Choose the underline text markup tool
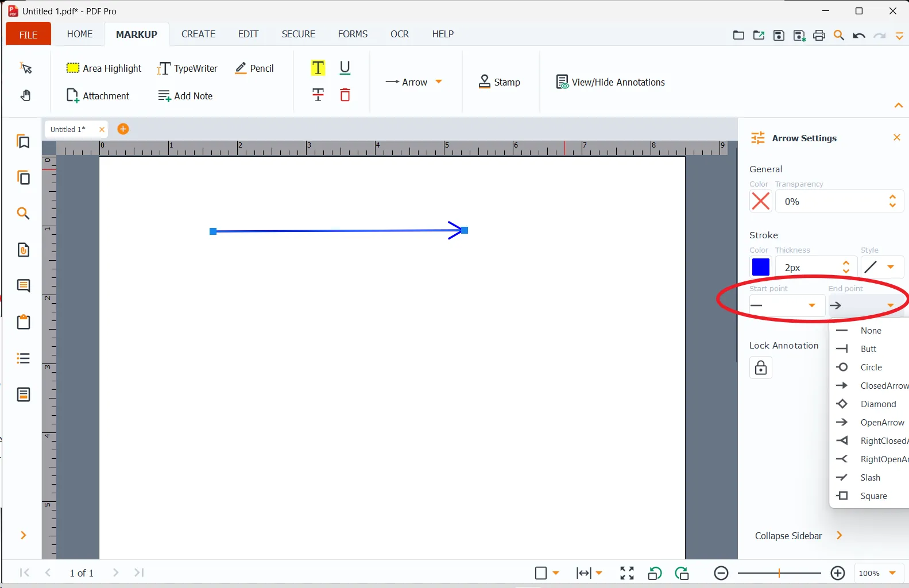The width and height of the screenshot is (909, 588). point(345,68)
